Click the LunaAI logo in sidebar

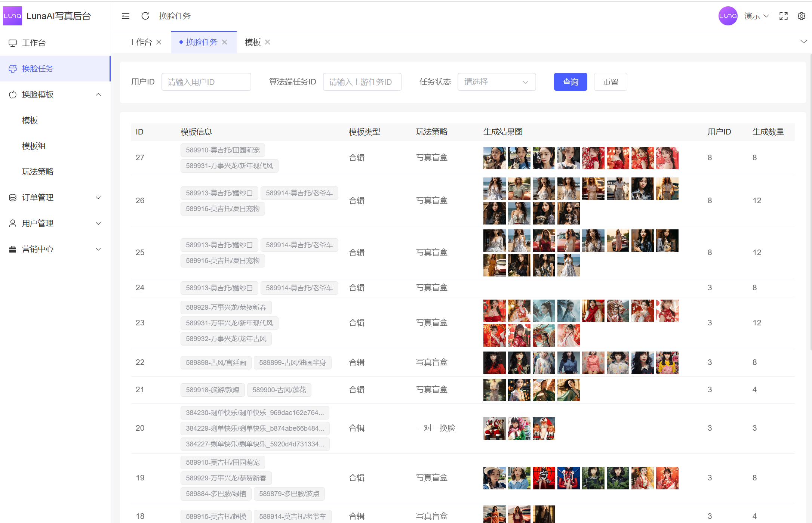12,16
